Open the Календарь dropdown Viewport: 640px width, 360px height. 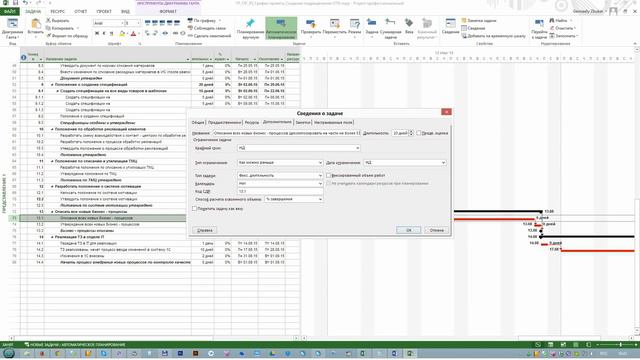click(x=320, y=184)
